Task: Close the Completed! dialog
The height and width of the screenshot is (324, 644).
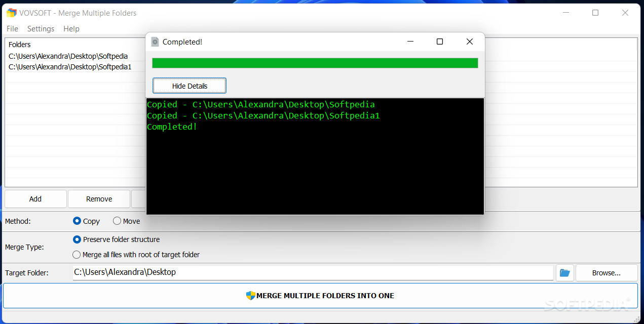Action: tap(470, 42)
